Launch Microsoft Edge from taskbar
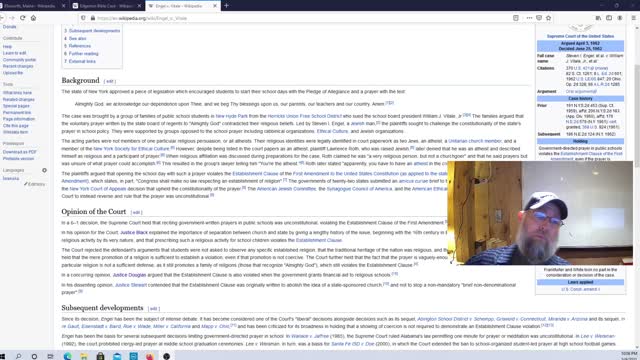This screenshot has height=360, width=640. tap(67, 356)
